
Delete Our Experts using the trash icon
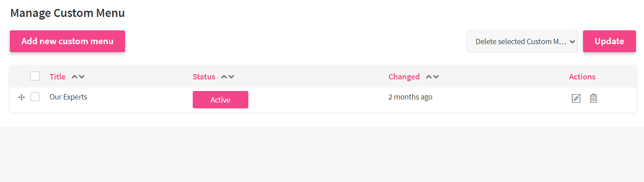[593, 98]
